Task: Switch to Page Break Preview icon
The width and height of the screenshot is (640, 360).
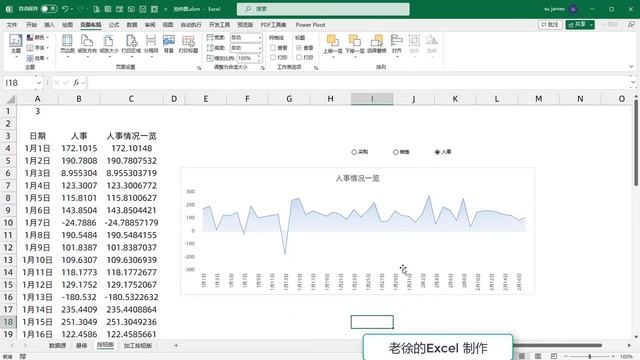Action: point(553,356)
